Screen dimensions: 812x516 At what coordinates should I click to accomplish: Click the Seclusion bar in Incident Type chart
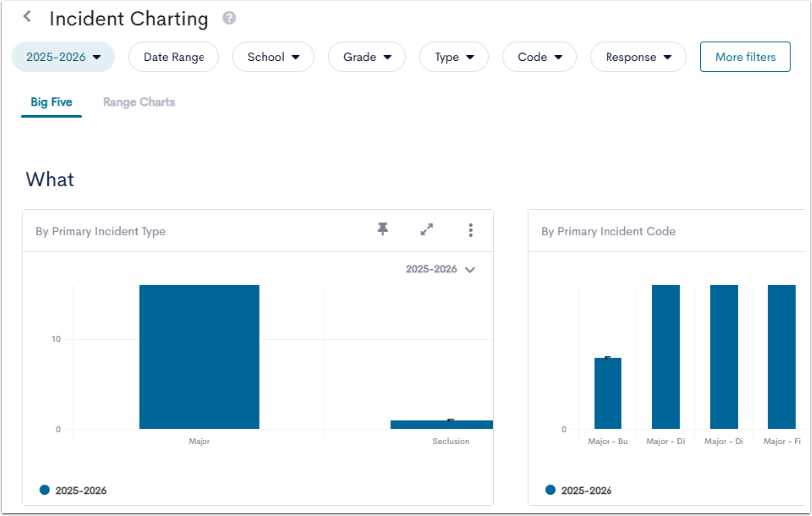pyautogui.click(x=442, y=424)
